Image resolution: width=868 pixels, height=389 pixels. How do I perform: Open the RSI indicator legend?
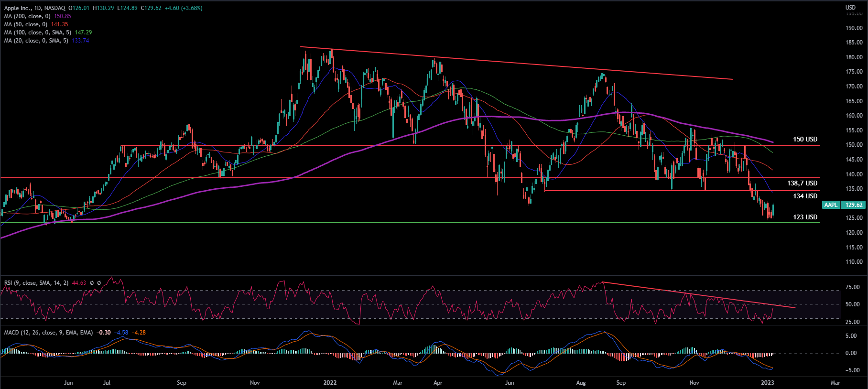click(36, 283)
